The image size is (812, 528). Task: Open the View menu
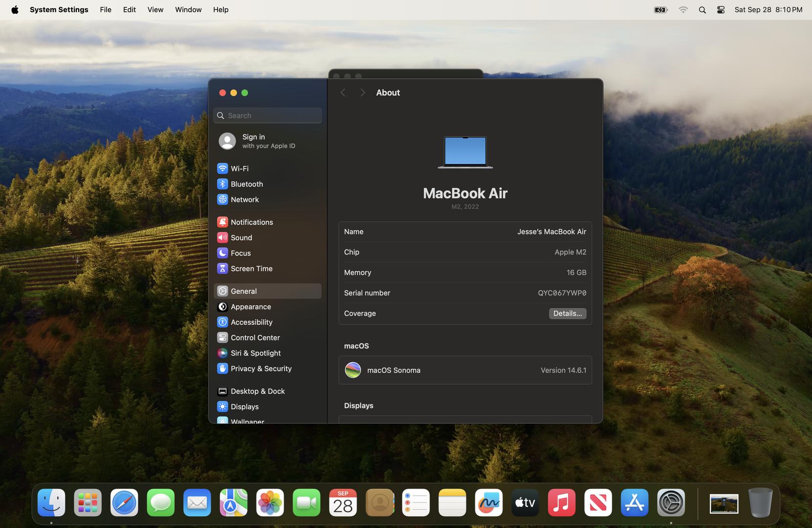[155, 10]
